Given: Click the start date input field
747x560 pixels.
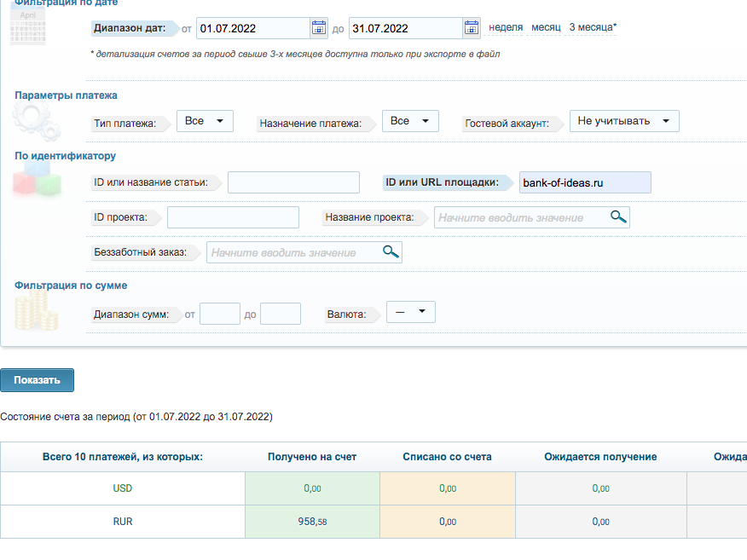Looking at the screenshot, I should pos(252,28).
